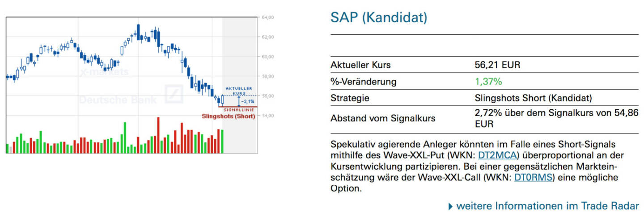Click the 'Slingshots Short (Kandidat)' strategy value
644x212 pixels.
(533, 98)
